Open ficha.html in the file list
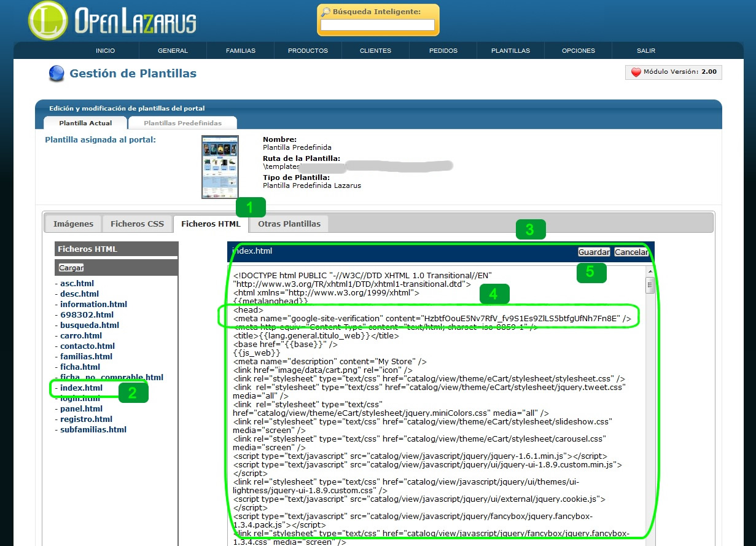 (x=80, y=367)
